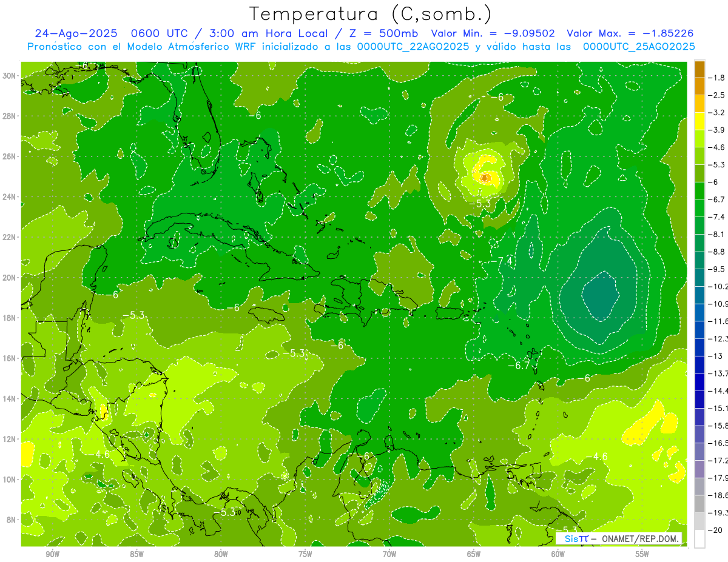Click the "80W" longitude tick label
The image size is (728, 562).
pyautogui.click(x=221, y=554)
